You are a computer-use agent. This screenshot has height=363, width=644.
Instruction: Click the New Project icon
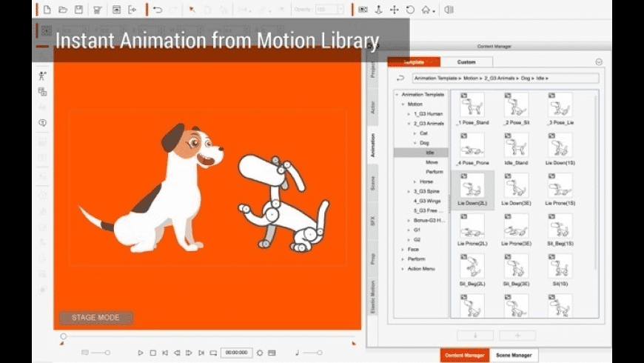pyautogui.click(x=47, y=10)
